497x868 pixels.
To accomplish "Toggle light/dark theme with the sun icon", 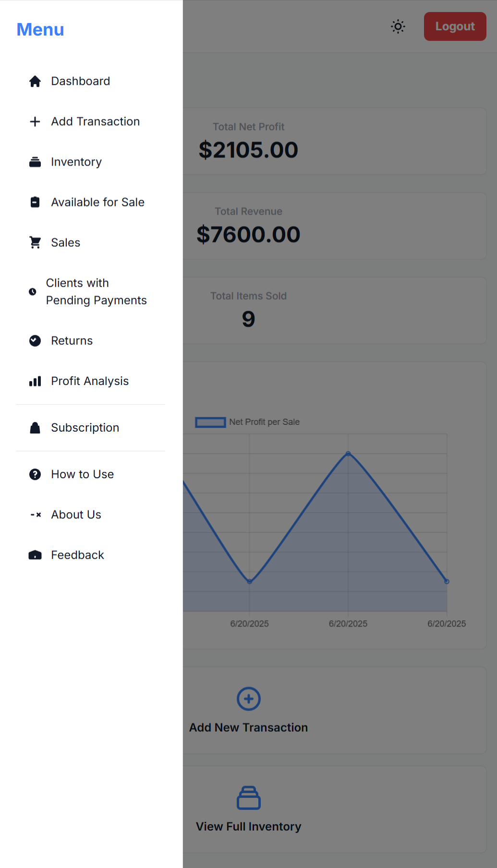I will tap(398, 26).
